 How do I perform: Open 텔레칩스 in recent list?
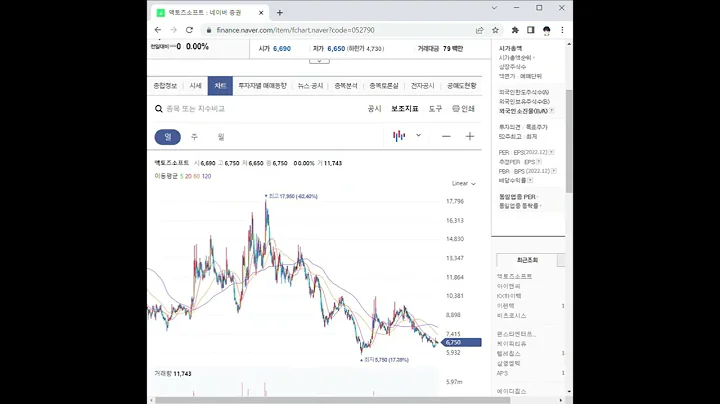coord(508,354)
